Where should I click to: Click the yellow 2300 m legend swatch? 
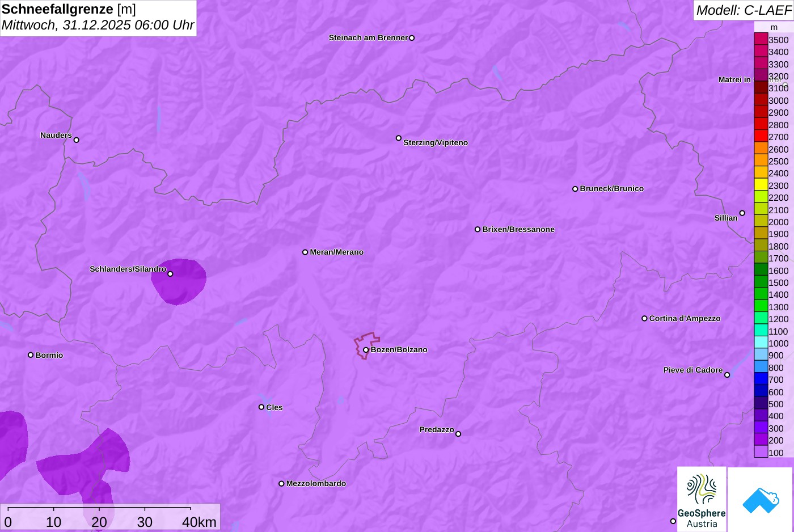coord(761,185)
